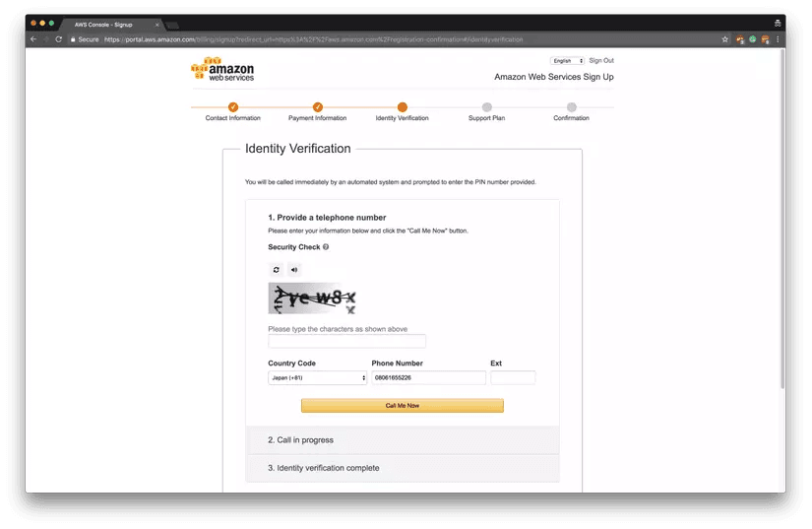Click 'Provide a telephone number' heading
The width and height of the screenshot is (812, 529).
pos(327,218)
